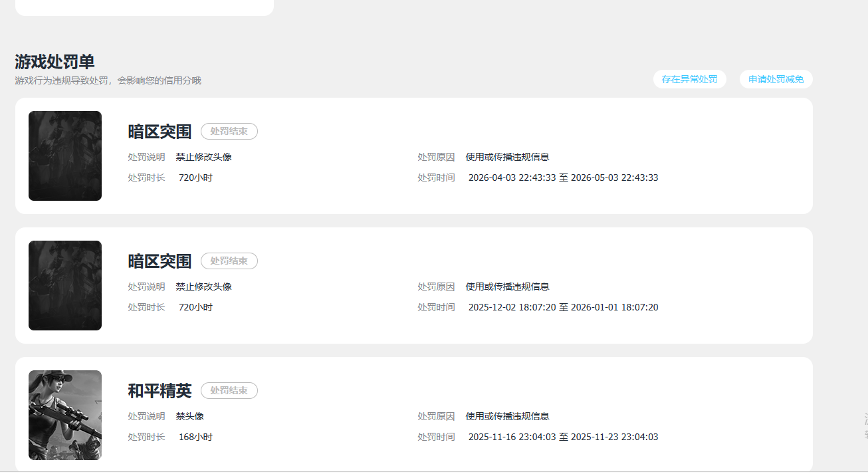Click the 168小时 duration value
This screenshot has width=868, height=474.
[x=195, y=437]
